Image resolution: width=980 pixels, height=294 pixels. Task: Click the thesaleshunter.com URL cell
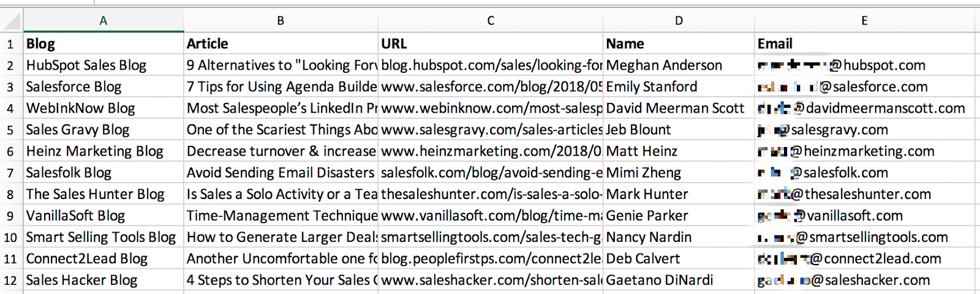pyautogui.click(x=491, y=194)
